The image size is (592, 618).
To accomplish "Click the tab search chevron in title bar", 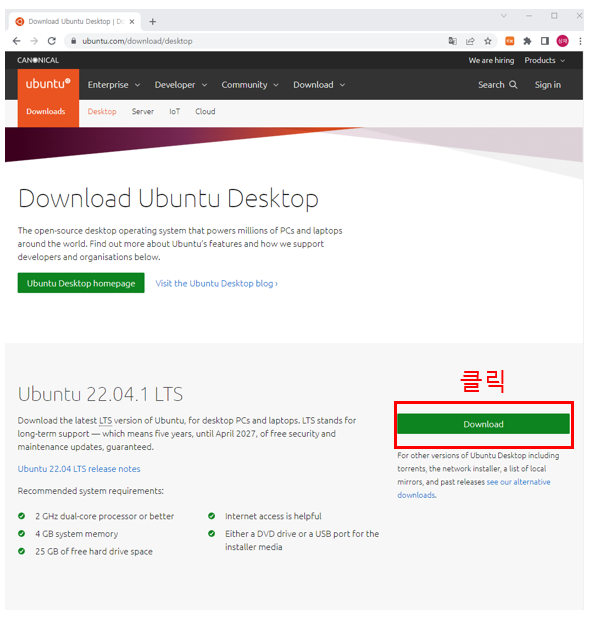I will 503,16.
